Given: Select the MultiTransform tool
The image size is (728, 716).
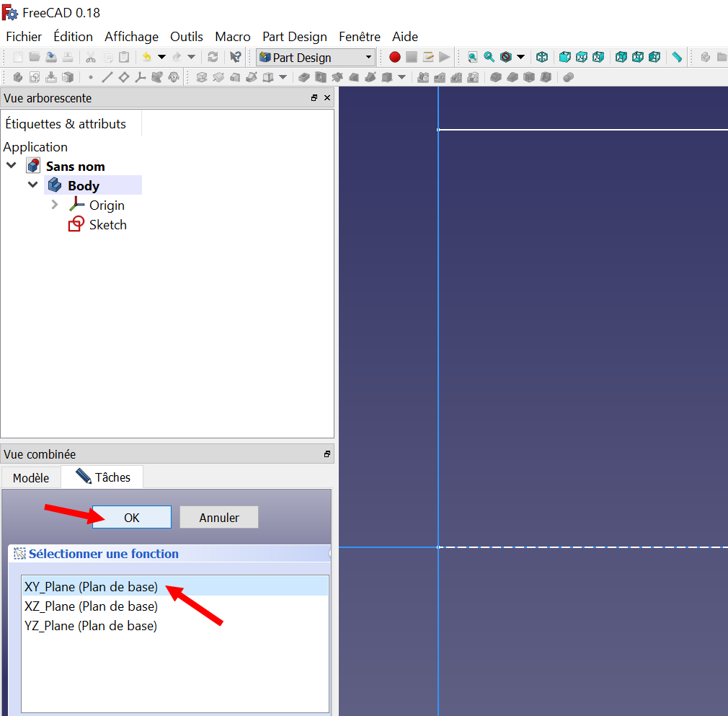Looking at the screenshot, I should 473,77.
